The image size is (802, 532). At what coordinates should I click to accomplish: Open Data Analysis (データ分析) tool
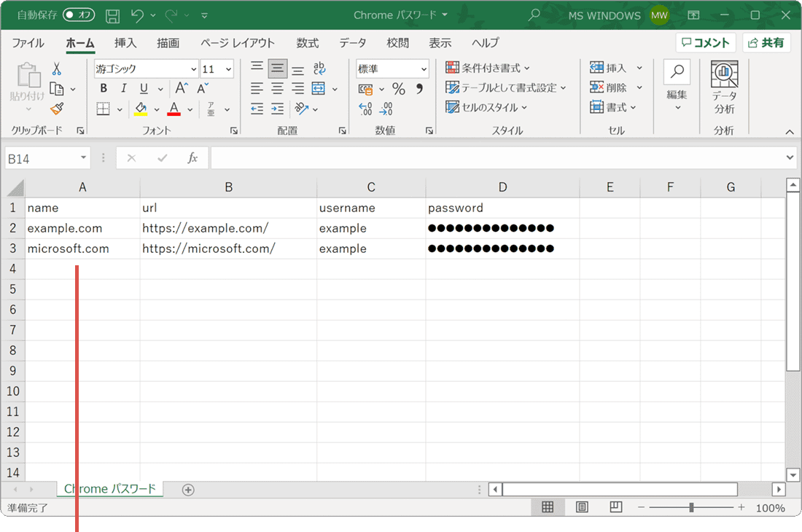pyautogui.click(x=724, y=87)
